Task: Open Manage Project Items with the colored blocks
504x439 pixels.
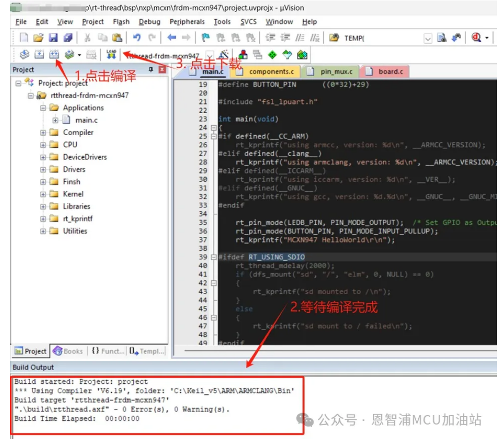Action: [x=243, y=55]
